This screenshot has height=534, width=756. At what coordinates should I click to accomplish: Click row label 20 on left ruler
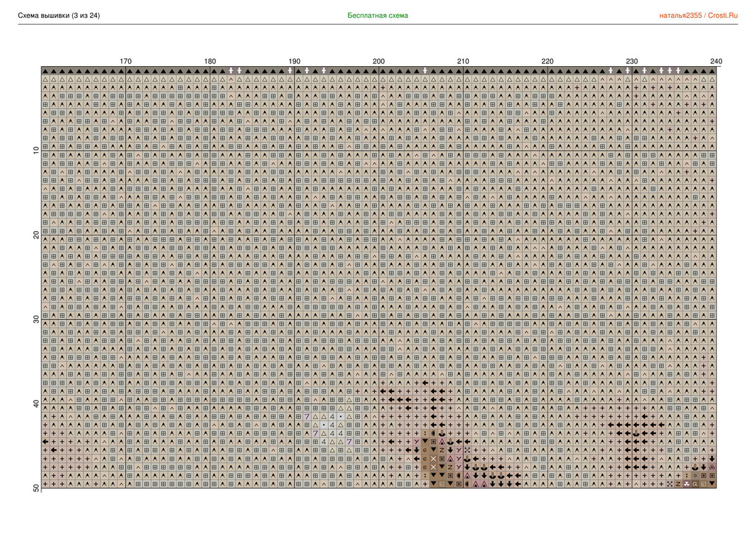[x=36, y=235]
